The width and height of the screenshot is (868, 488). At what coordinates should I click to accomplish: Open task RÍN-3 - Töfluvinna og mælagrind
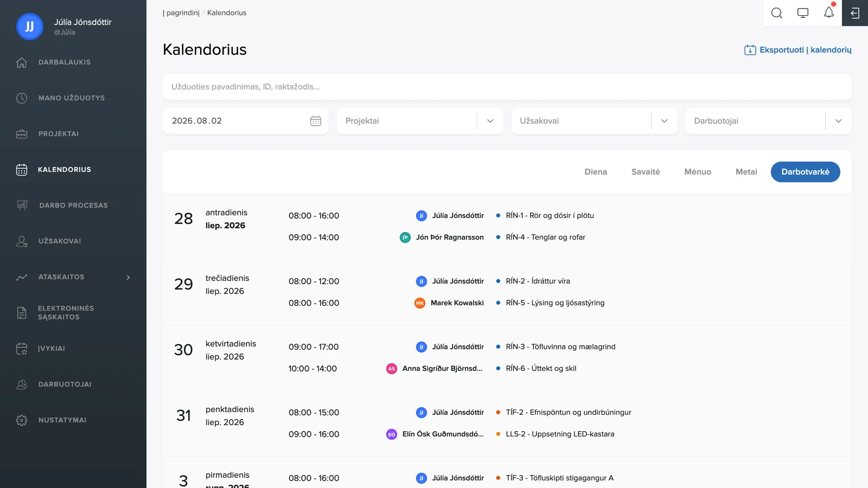point(560,347)
